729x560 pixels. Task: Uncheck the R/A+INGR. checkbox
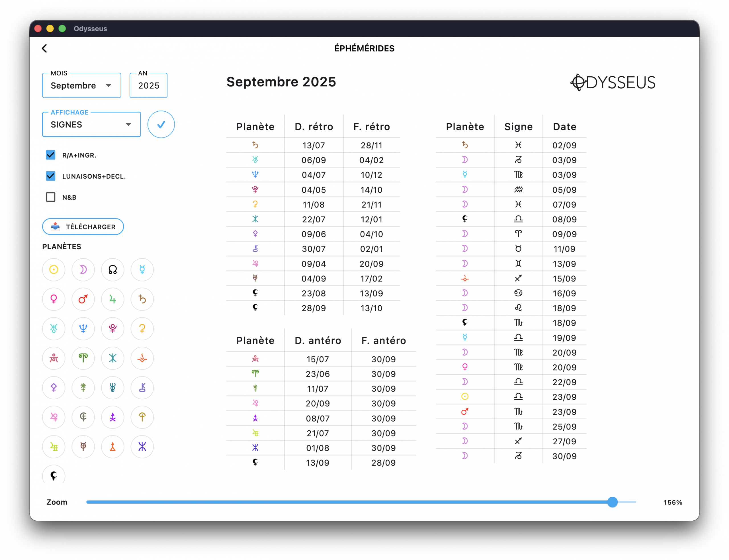(51, 155)
